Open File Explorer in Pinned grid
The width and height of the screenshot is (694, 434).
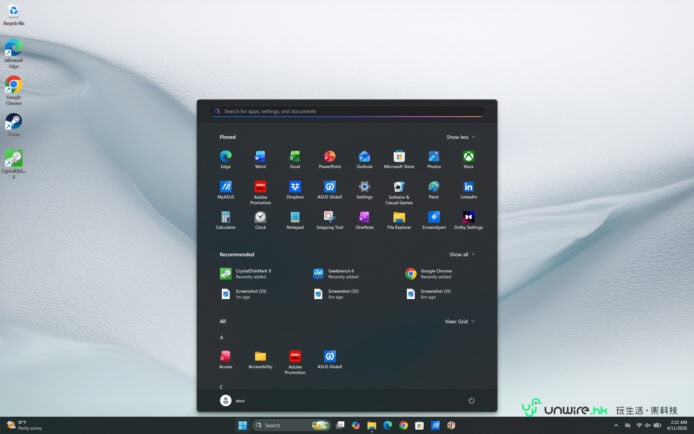(x=399, y=220)
